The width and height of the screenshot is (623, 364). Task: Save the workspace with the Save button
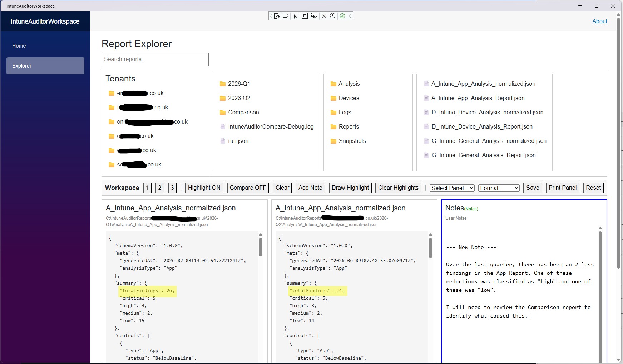533,188
